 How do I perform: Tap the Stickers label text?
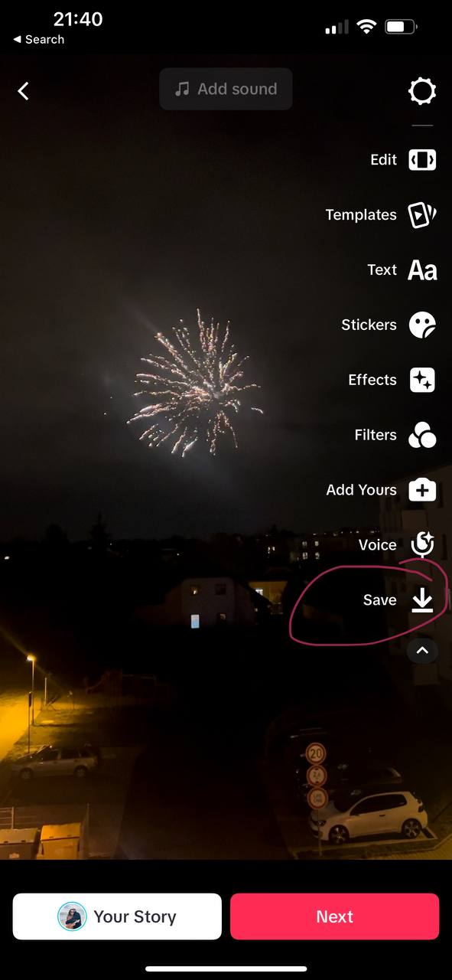click(369, 325)
